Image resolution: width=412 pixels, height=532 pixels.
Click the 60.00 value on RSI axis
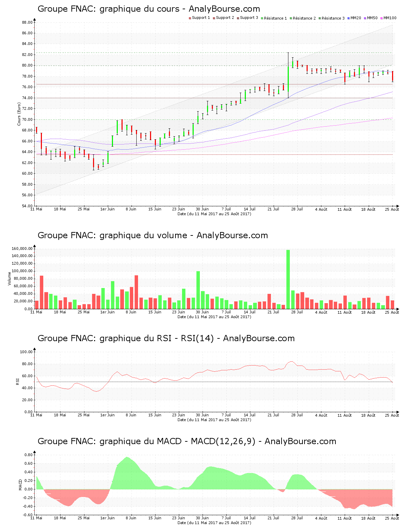pos(27,376)
